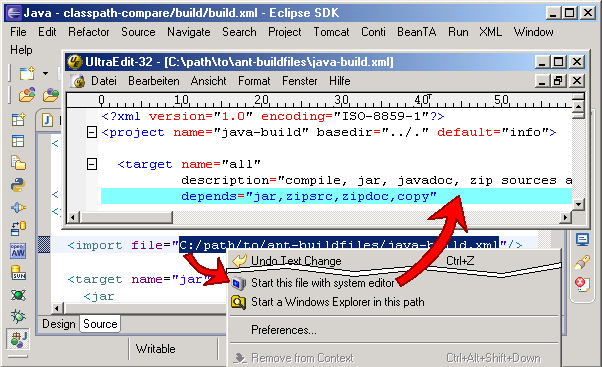The width and height of the screenshot is (602, 367).
Task: Click the table layout perspective icon
Action: (x=18, y=141)
